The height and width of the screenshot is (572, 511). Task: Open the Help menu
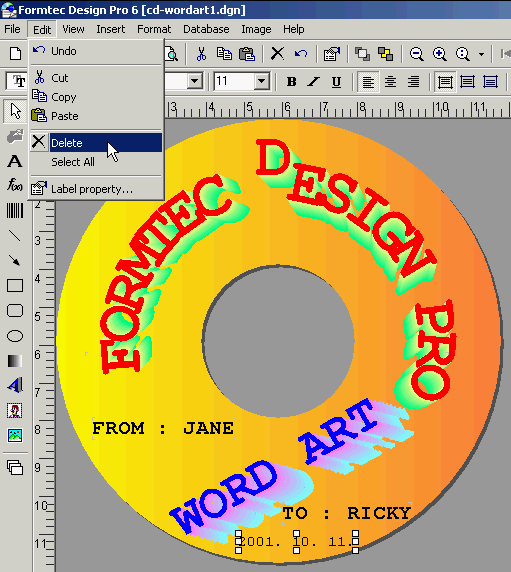[x=294, y=29]
